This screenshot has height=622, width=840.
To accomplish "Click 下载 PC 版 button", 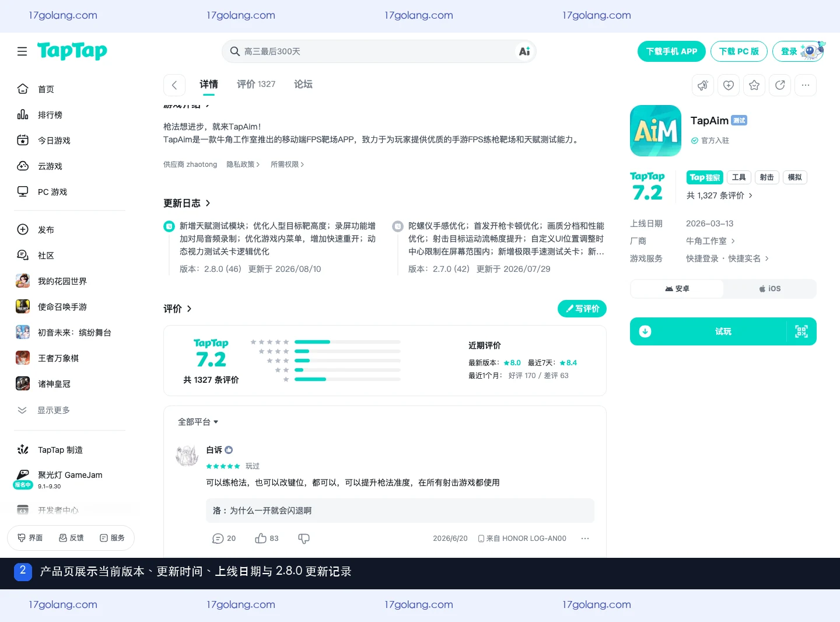I will point(739,51).
